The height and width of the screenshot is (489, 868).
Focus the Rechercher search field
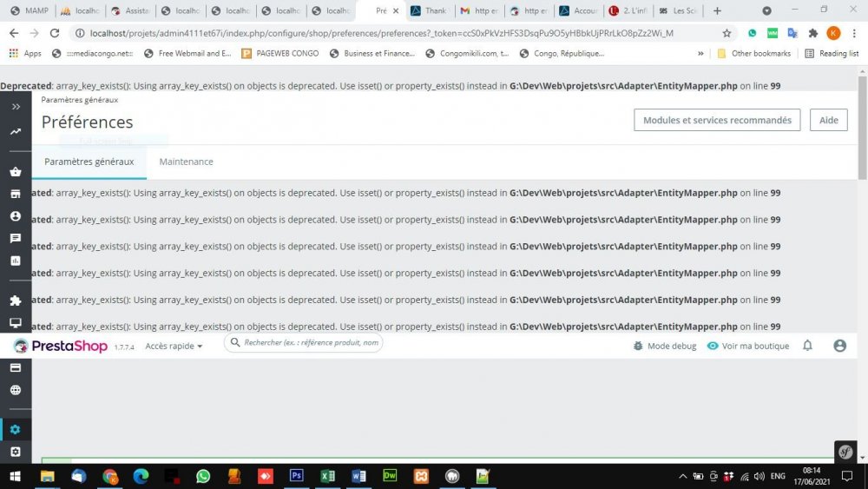[x=303, y=343]
